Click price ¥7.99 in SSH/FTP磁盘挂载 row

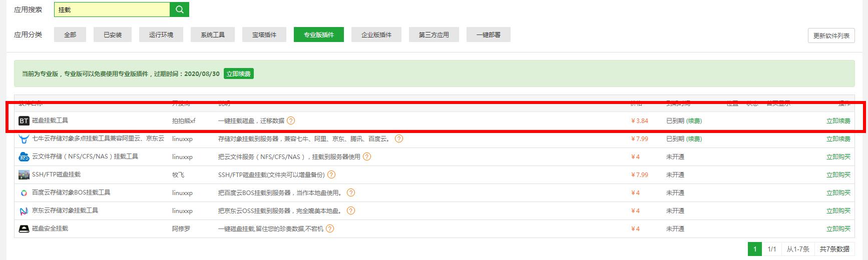click(640, 174)
